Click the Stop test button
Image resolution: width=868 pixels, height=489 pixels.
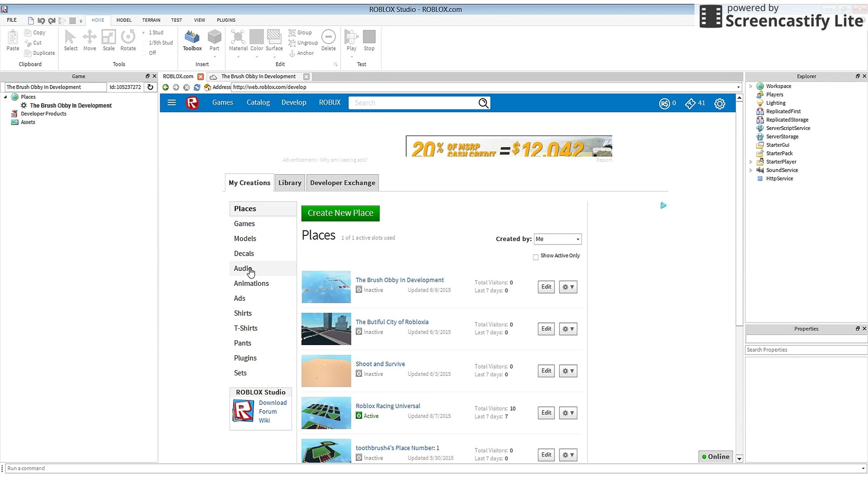point(369,40)
